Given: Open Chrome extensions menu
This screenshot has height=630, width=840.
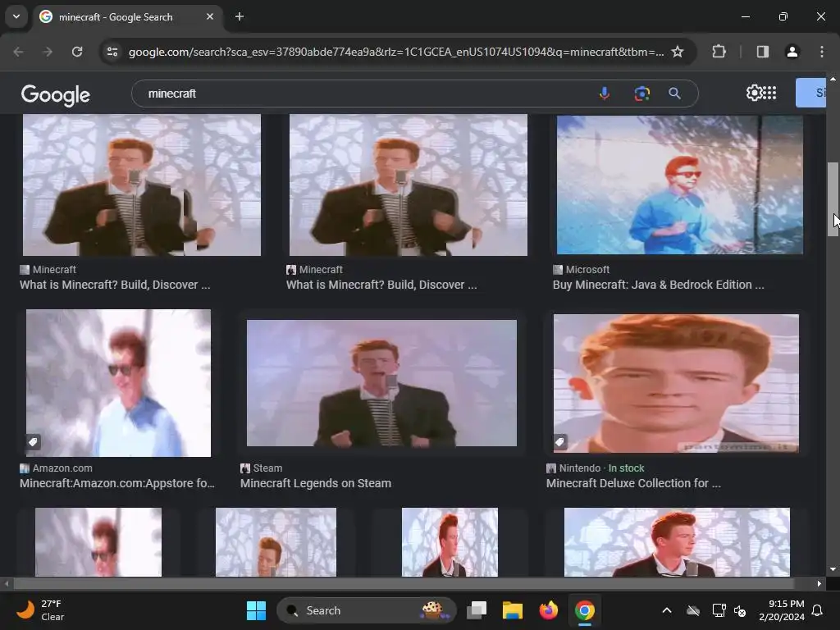Looking at the screenshot, I should 719,52.
